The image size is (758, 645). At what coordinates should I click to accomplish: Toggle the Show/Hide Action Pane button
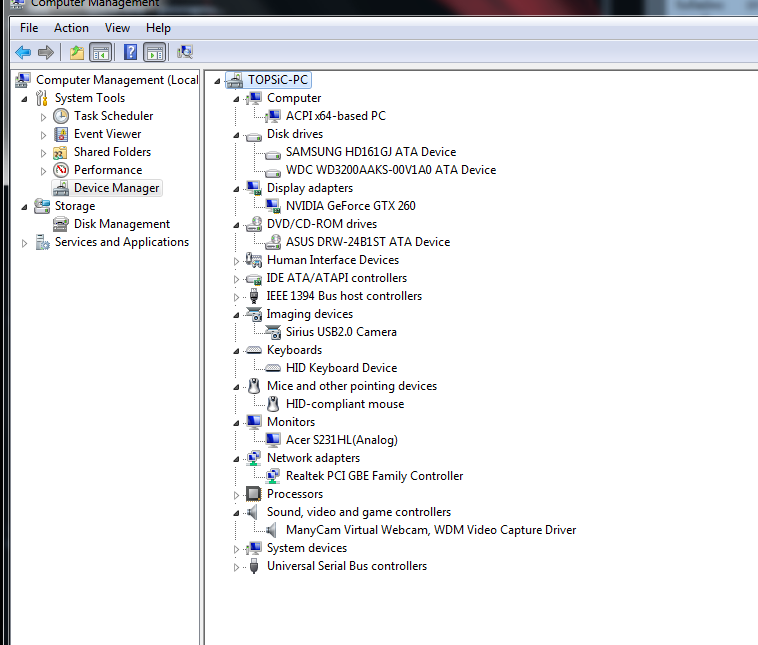tap(154, 52)
